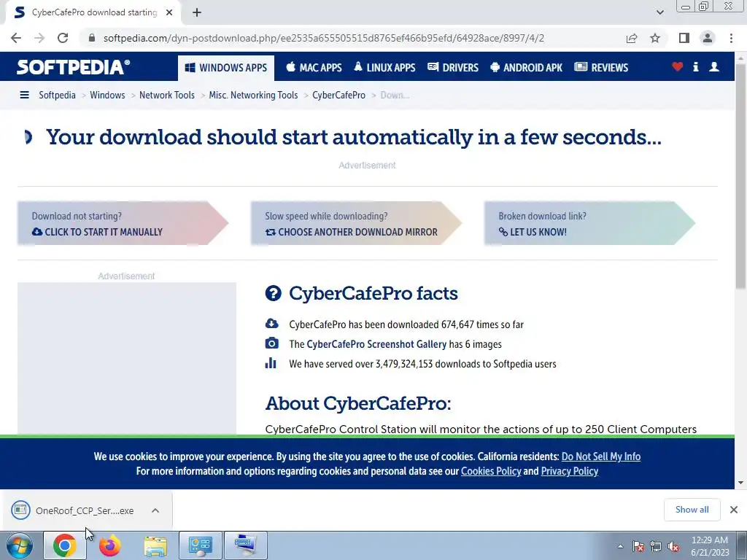
Task: Click the Chrome taskbar icon
Action: pyautogui.click(x=64, y=545)
